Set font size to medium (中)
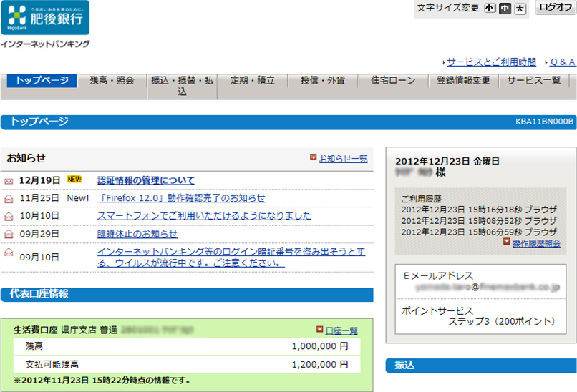Viewport: 577px width, 392px height. [505, 9]
